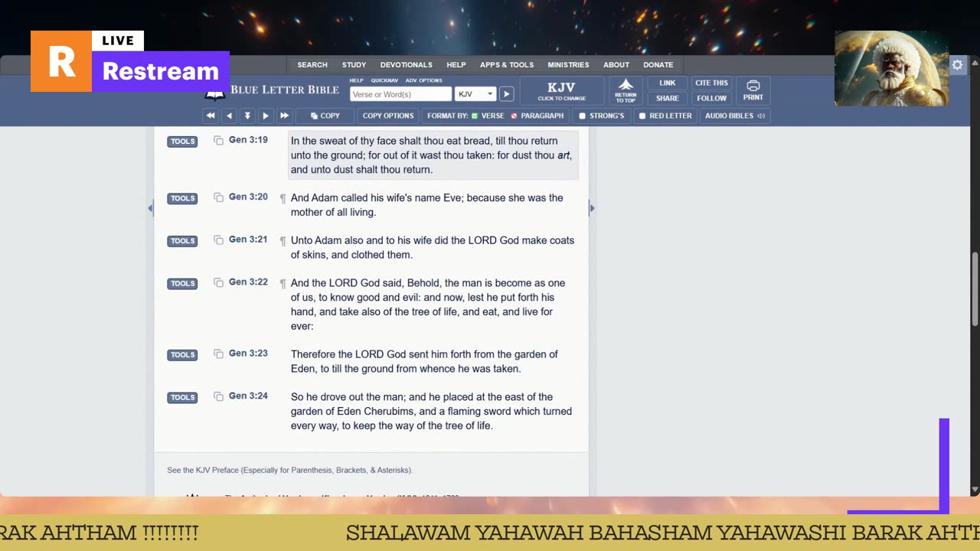Click the double-down jump arrow

click(x=247, y=116)
